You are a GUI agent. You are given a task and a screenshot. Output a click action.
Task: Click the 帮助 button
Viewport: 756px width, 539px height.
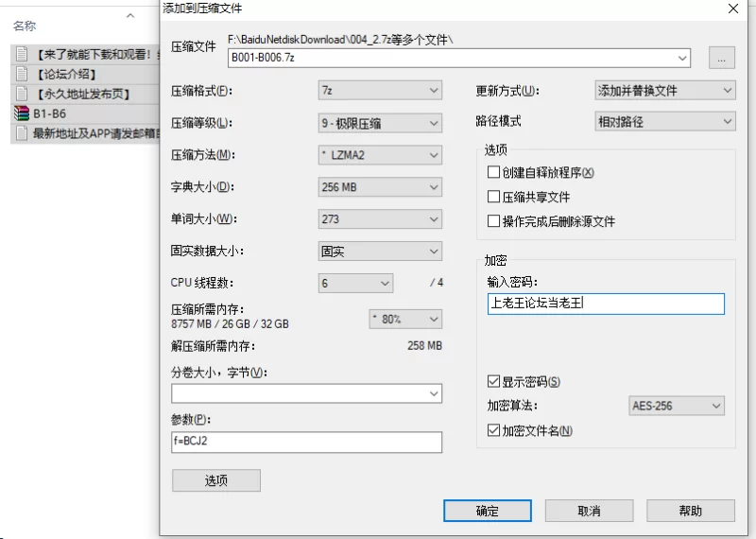691,511
